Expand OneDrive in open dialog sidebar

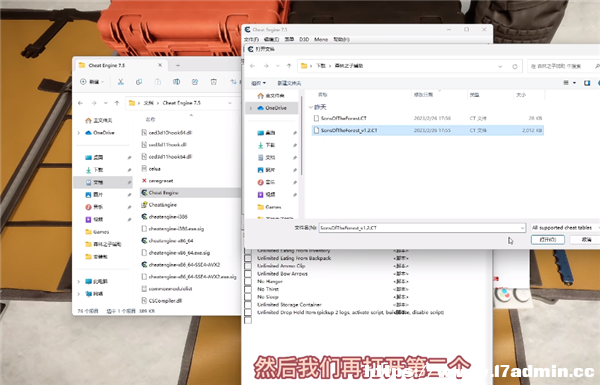[x=251, y=108]
